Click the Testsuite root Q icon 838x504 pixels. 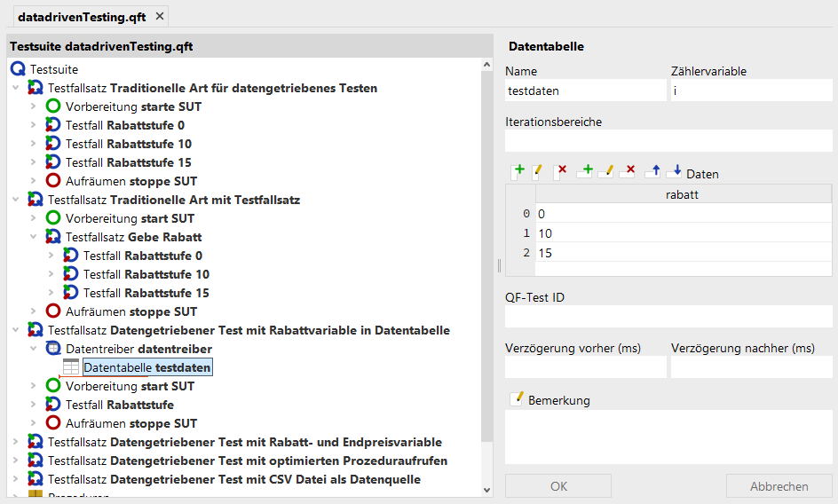tap(18, 69)
